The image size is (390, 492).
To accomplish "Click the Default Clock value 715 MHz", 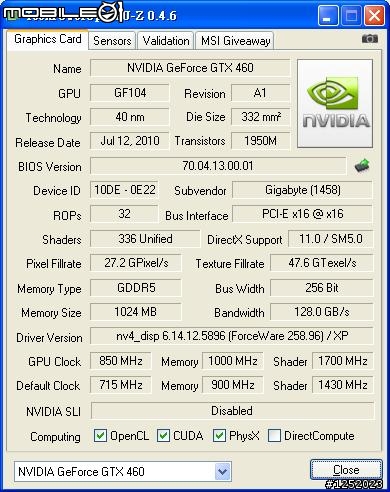I will point(120,385).
